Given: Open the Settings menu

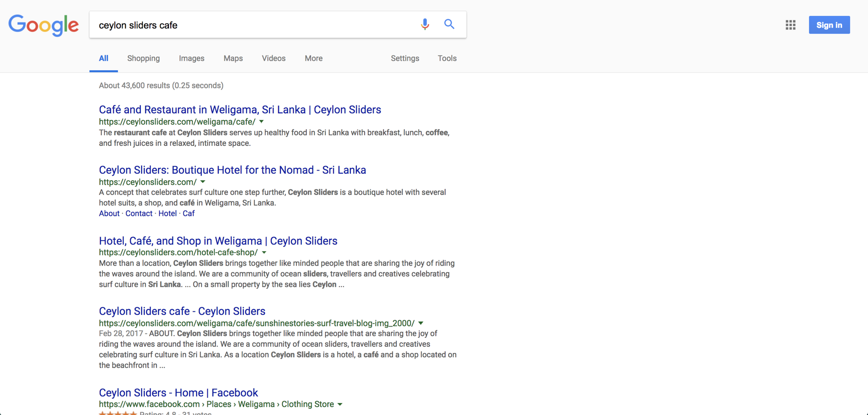Looking at the screenshot, I should [405, 58].
